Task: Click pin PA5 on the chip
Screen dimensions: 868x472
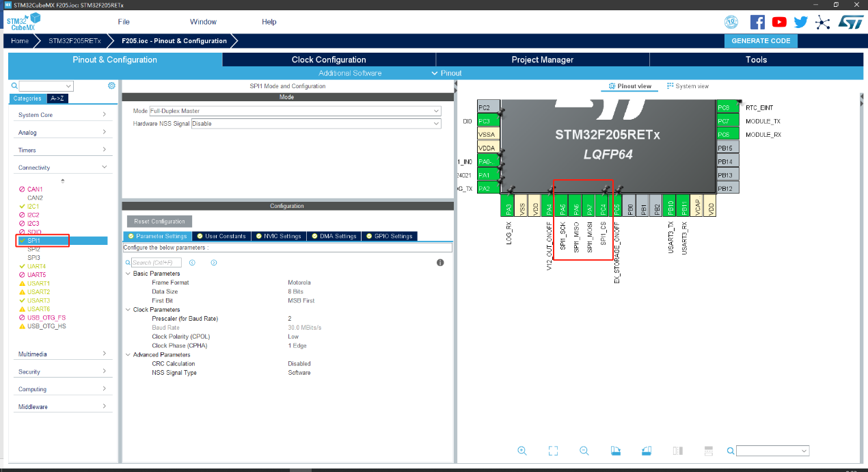Action: [x=562, y=205]
